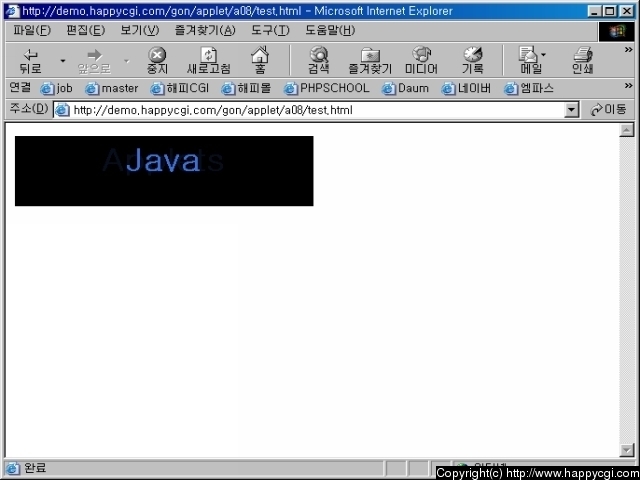Viewport: 640px width, 480px height.
Task: Click the Refresh (새로고침) toolbar icon
Action: (209, 61)
